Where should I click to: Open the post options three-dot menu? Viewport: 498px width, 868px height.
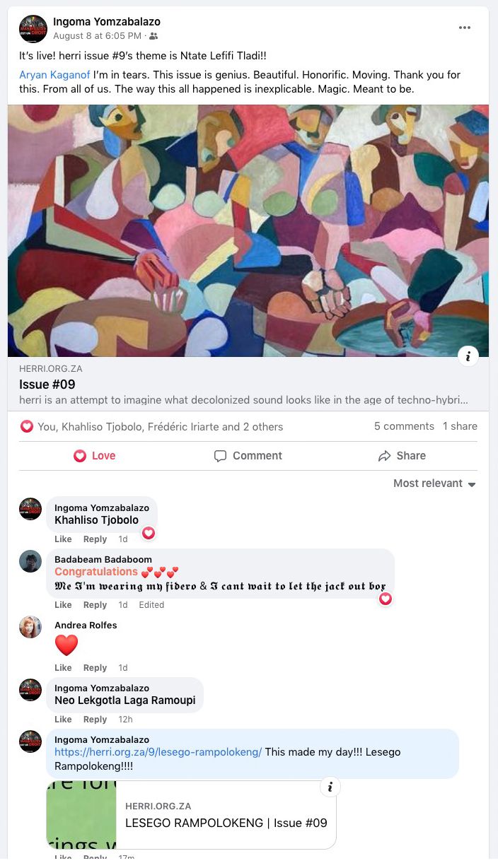click(x=465, y=28)
